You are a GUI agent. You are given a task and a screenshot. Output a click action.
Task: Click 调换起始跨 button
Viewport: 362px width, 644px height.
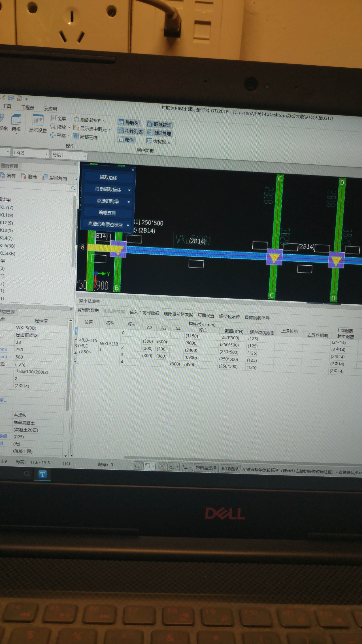tap(229, 316)
